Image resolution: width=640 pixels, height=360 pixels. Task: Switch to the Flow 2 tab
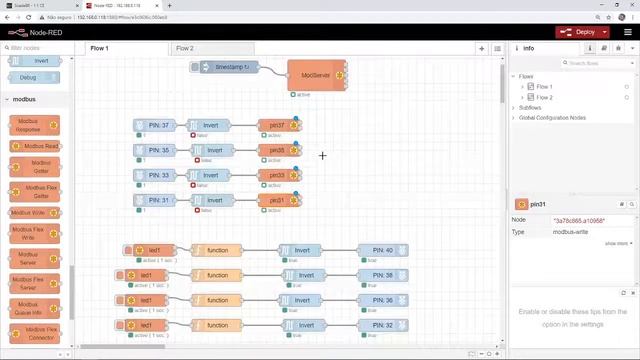click(x=212, y=48)
